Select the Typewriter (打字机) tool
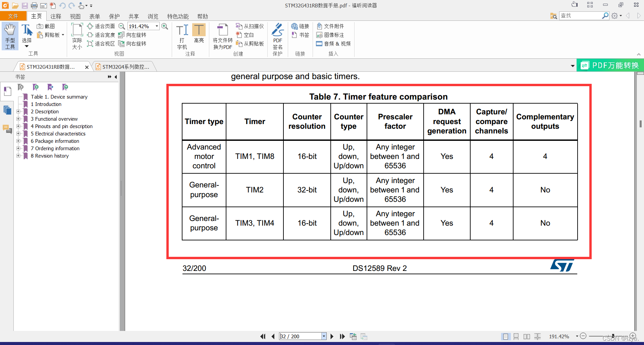Image resolution: width=644 pixels, height=345 pixels. (x=182, y=36)
